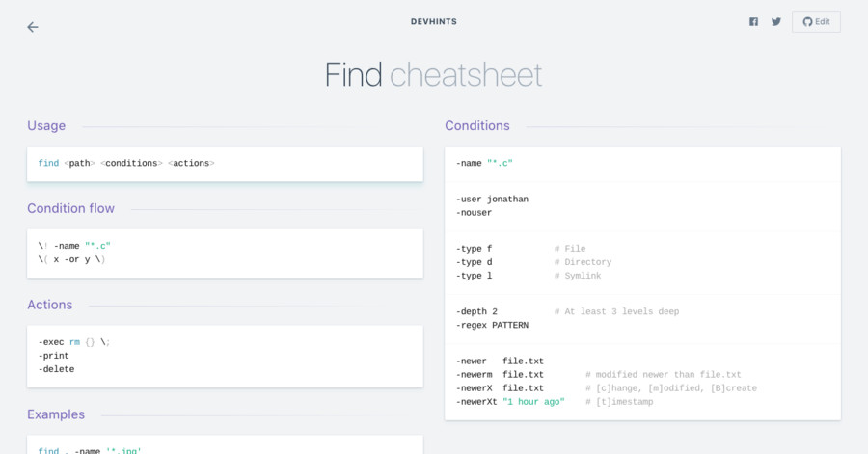Image resolution: width=868 pixels, height=454 pixels.
Task: Go to the Examples section heading
Action: (56, 414)
